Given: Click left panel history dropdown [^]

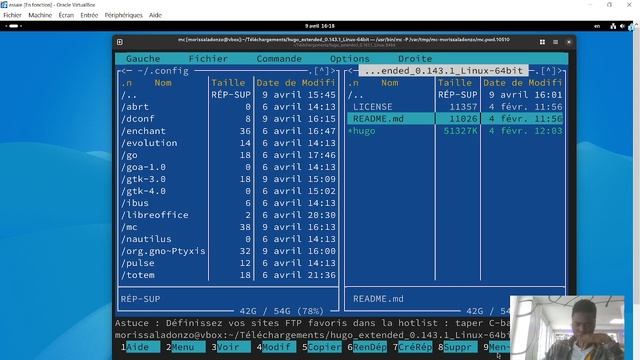Looking at the screenshot, I should [322, 71].
